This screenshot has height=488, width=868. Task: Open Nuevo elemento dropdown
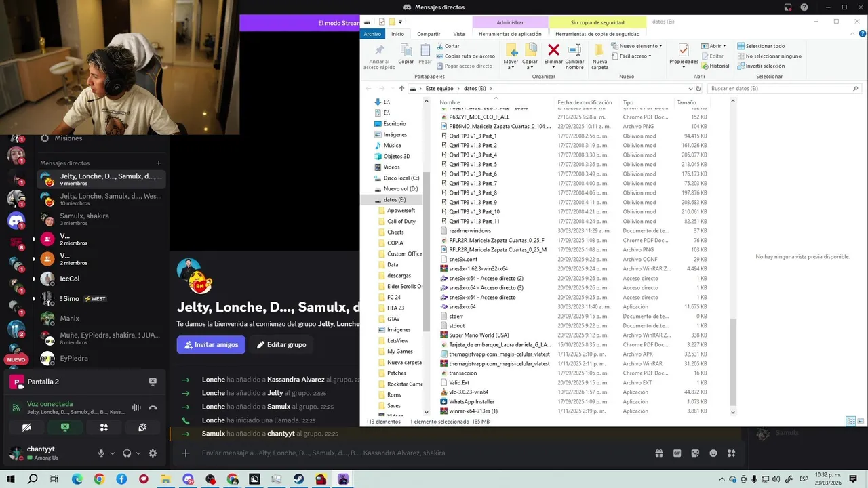pos(636,46)
